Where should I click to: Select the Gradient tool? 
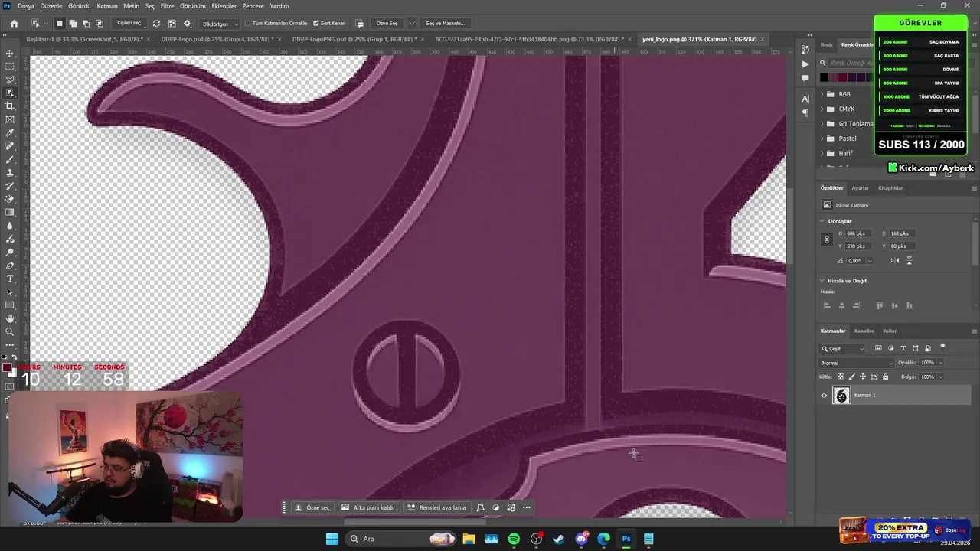tap(10, 212)
